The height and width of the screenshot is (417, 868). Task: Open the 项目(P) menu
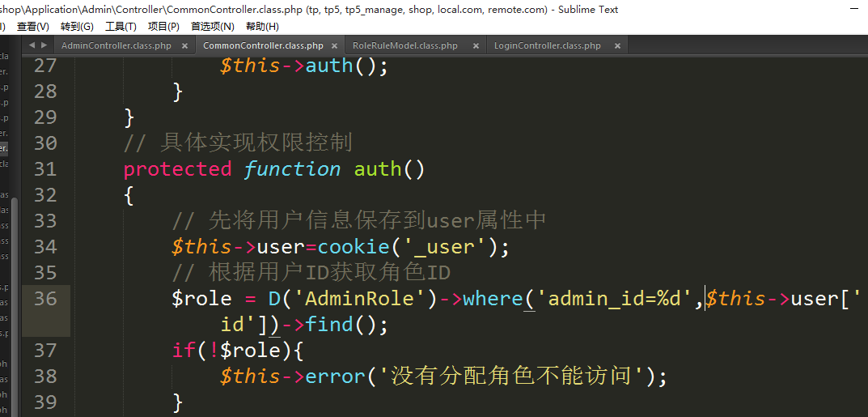tap(163, 27)
